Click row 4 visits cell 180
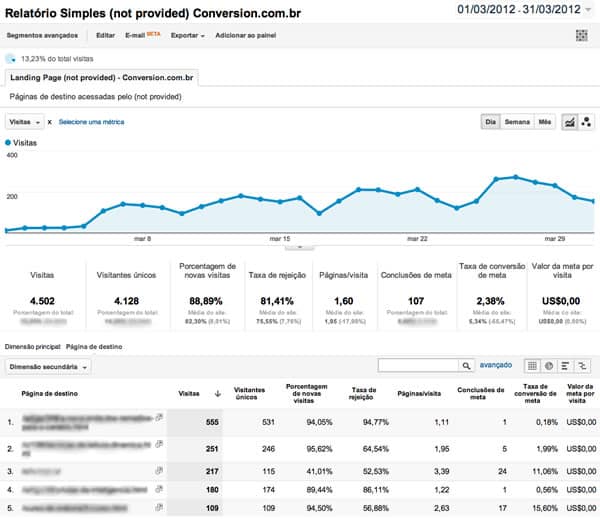Viewport: 600px width, 519px height. click(212, 490)
